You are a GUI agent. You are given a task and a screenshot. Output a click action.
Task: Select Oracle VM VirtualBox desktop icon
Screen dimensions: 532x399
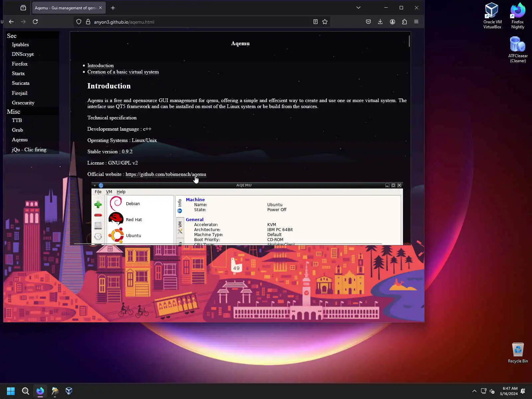point(492,16)
